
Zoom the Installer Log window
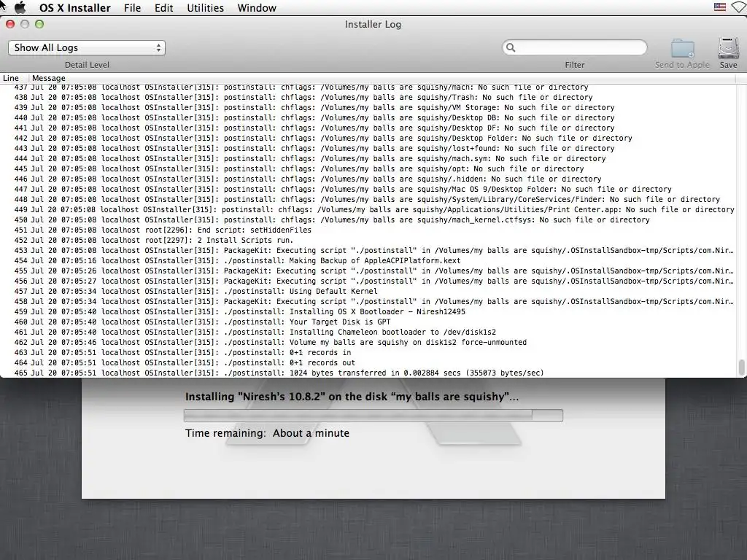(39, 24)
